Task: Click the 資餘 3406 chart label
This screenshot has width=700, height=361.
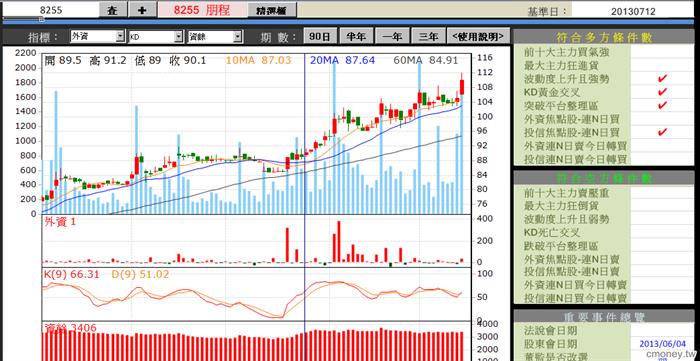Action: (71, 328)
